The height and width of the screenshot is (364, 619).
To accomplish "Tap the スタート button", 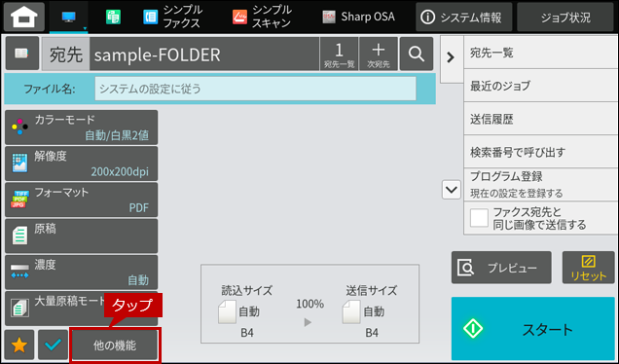I will coord(533,328).
